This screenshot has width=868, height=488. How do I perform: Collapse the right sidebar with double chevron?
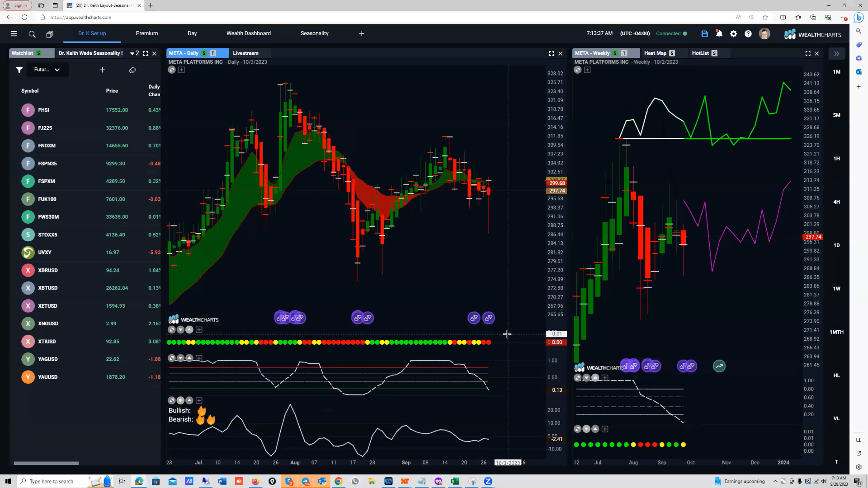click(836, 53)
